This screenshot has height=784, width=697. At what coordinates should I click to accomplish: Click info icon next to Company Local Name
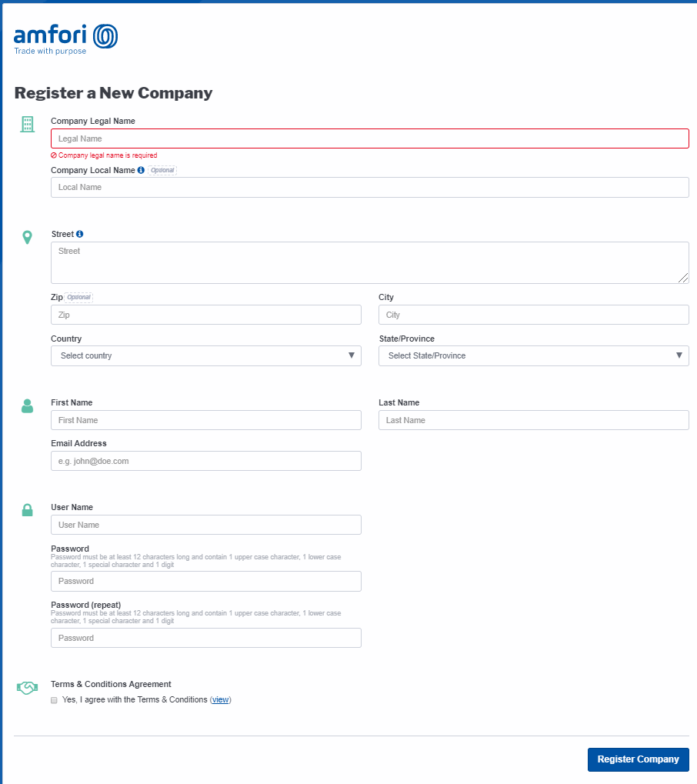coord(141,170)
